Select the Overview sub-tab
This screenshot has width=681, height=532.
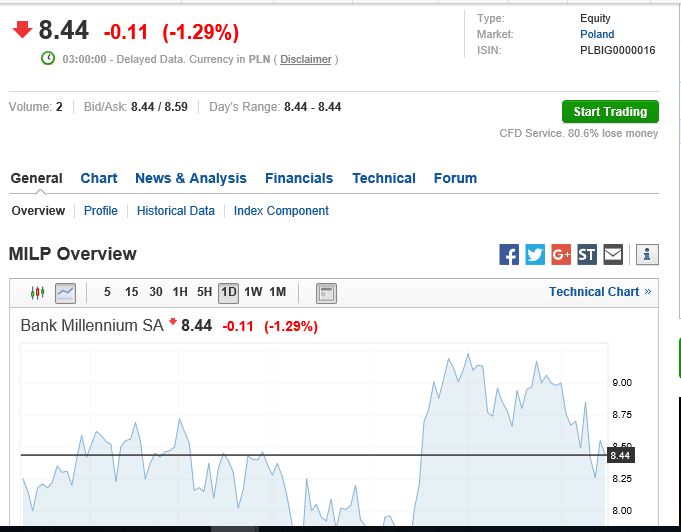tap(38, 211)
